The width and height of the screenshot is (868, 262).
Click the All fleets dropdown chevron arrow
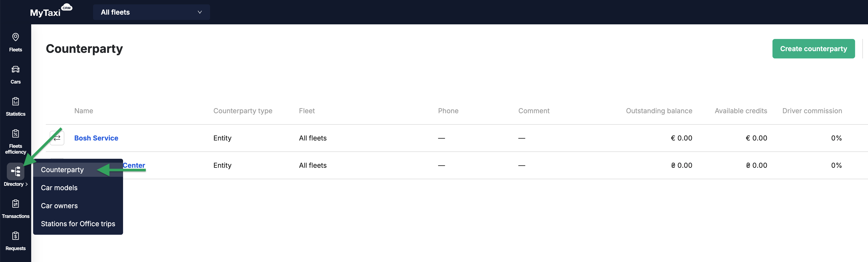(200, 12)
